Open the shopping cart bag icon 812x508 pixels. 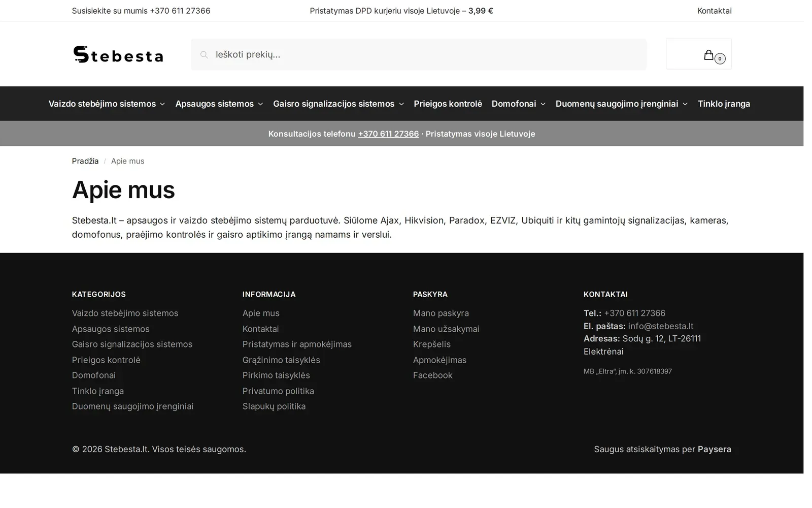[x=708, y=55]
